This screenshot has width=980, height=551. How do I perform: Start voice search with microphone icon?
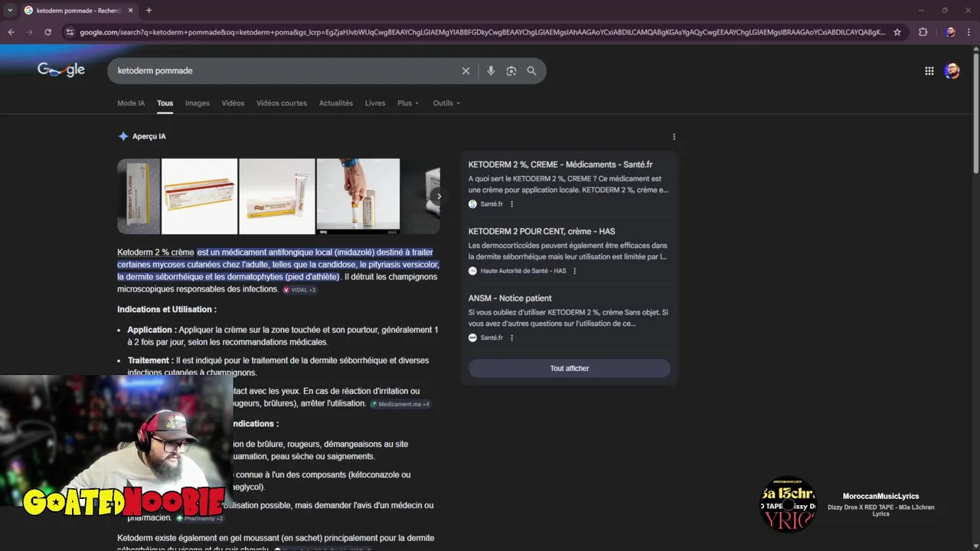coord(491,70)
